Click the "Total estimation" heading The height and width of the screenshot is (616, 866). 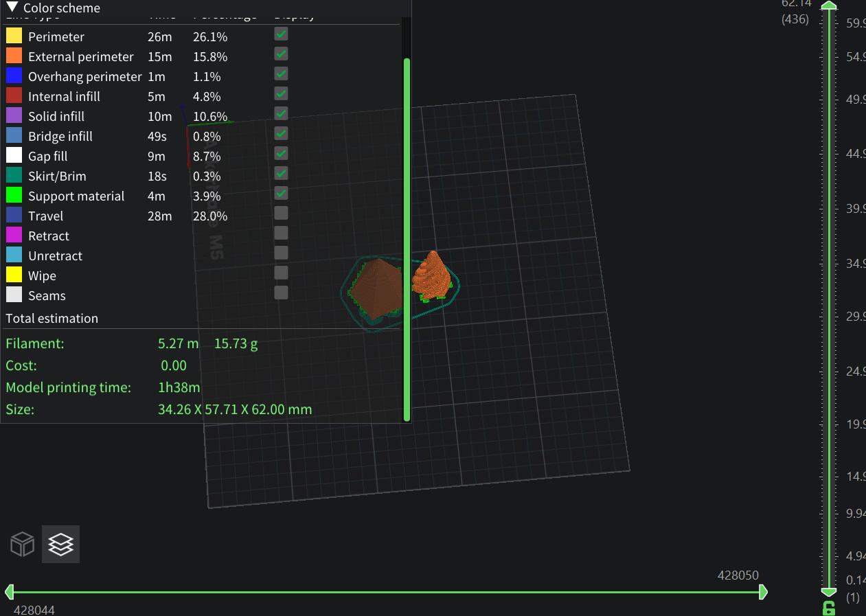[x=52, y=319]
